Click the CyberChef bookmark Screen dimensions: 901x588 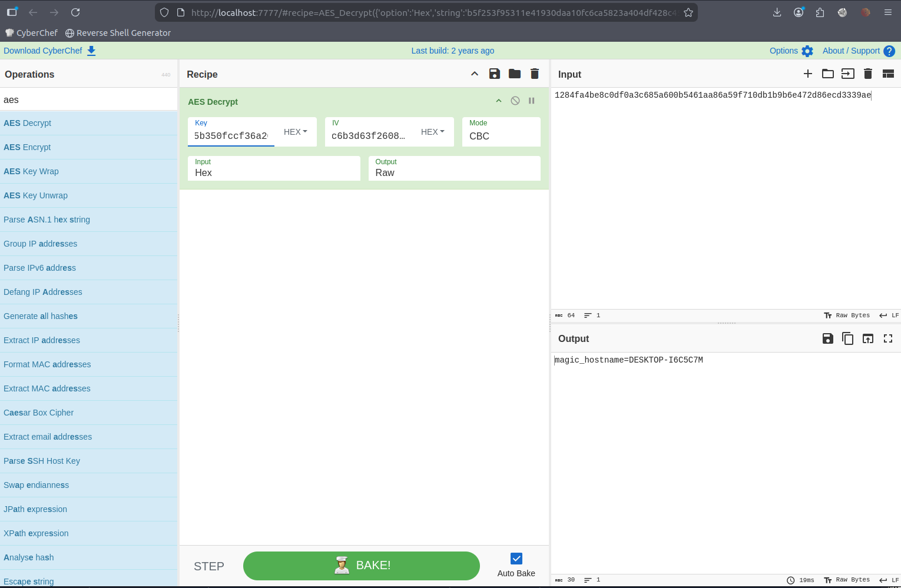click(32, 33)
